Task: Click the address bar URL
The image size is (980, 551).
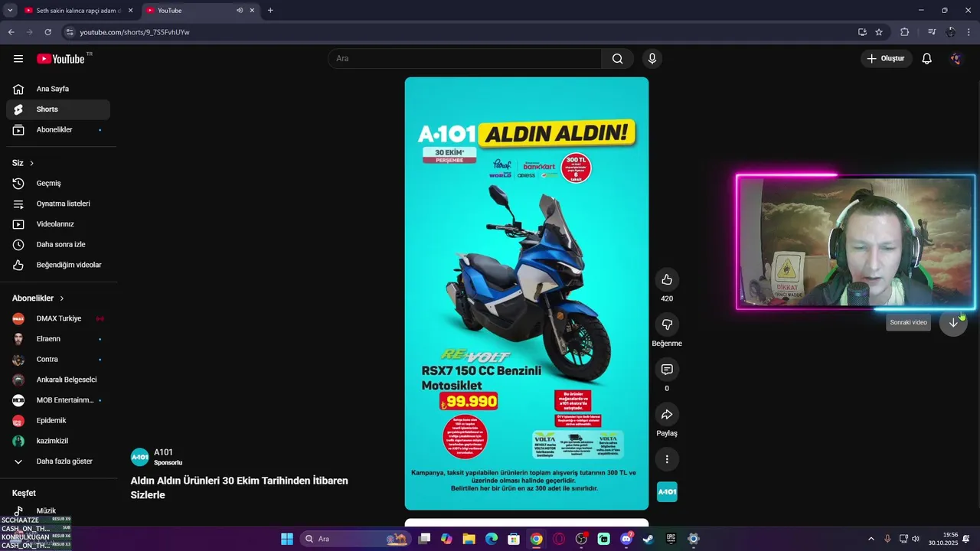Action: pos(135,32)
